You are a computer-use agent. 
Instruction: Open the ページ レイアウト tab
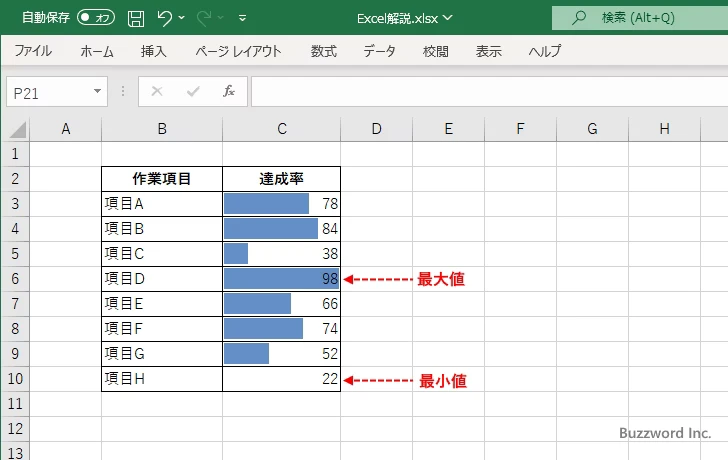coord(238,51)
